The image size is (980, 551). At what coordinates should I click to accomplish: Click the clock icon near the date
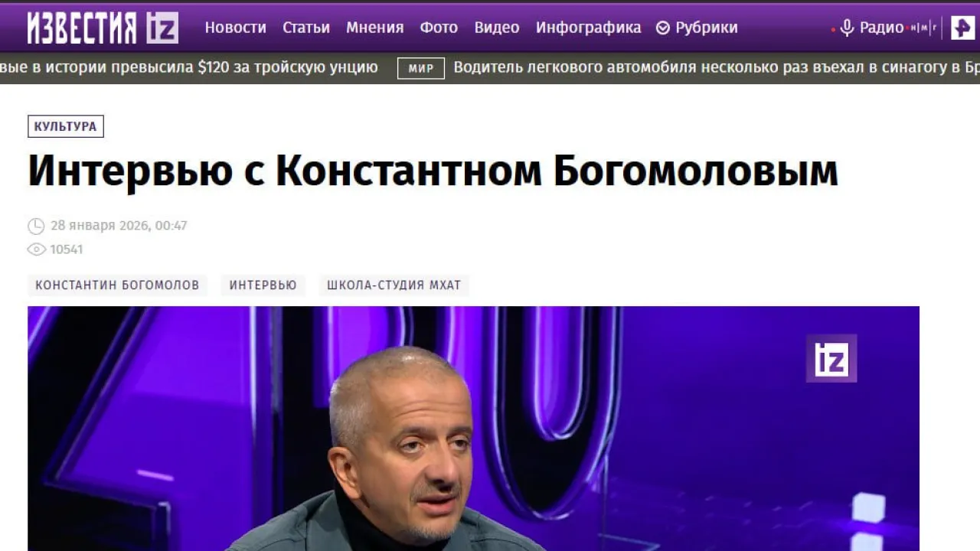(36, 226)
